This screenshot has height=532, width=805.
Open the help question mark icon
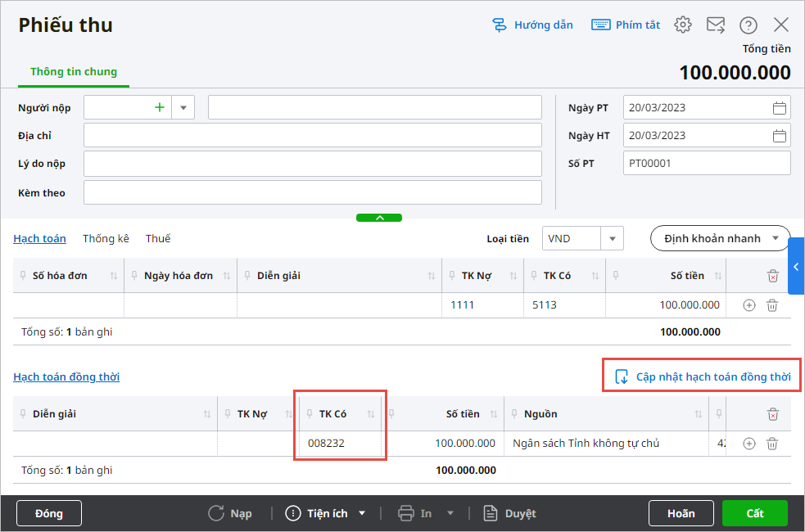pyautogui.click(x=748, y=25)
